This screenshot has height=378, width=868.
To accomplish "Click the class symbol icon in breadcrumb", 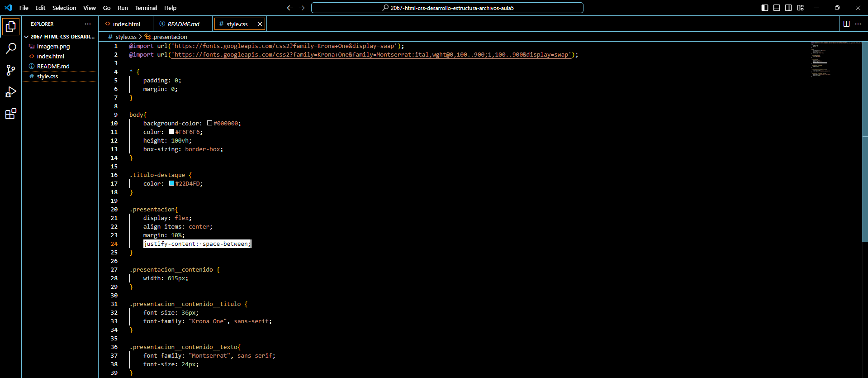I will point(147,37).
